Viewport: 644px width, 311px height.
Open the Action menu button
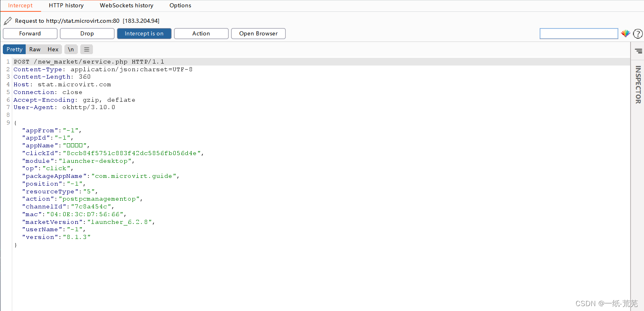click(x=201, y=33)
